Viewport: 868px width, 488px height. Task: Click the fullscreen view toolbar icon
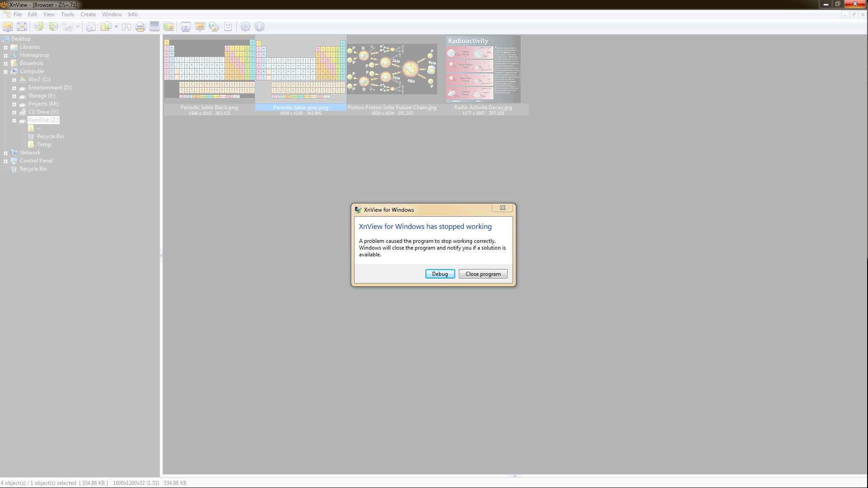pyautogui.click(x=22, y=27)
